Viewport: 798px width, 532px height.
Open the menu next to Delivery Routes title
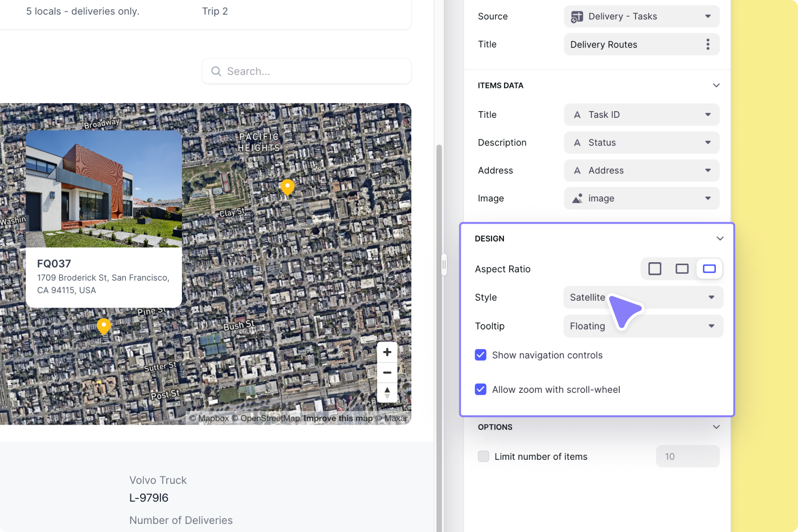pos(707,44)
